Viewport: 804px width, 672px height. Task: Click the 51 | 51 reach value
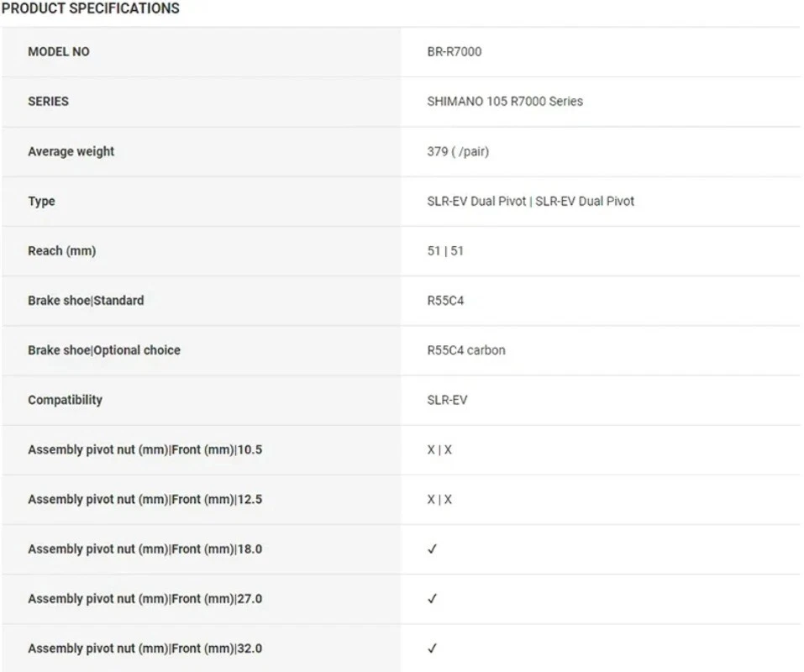[445, 250]
